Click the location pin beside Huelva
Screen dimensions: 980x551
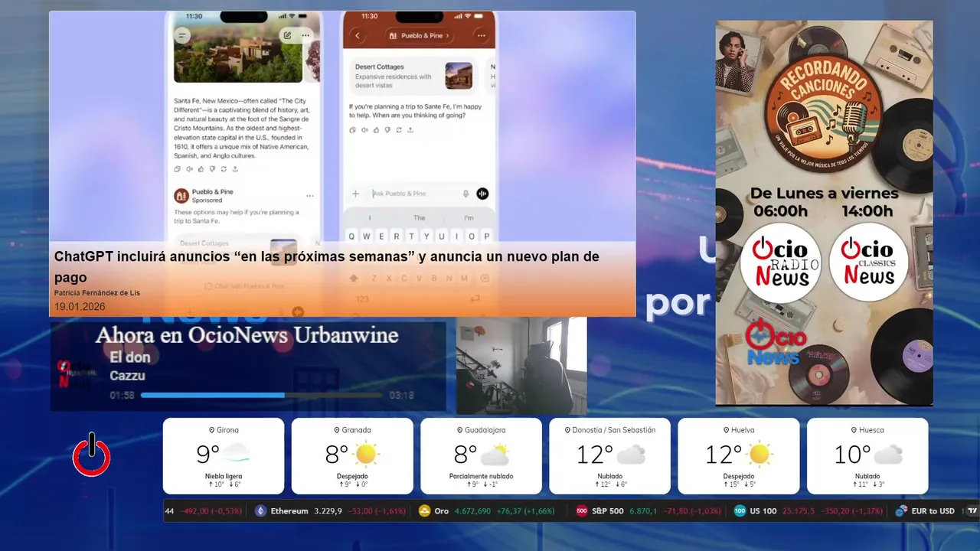click(x=725, y=430)
